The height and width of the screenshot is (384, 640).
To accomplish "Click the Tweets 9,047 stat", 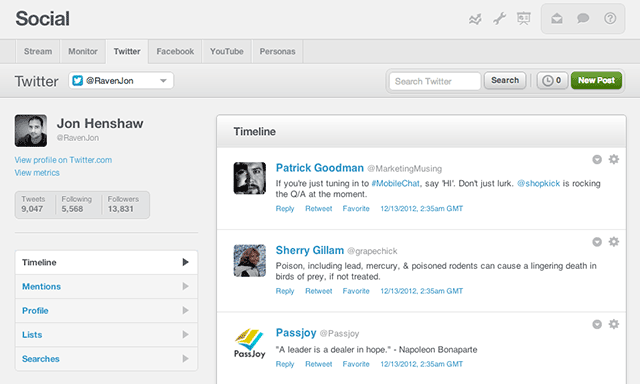I will point(33,204).
